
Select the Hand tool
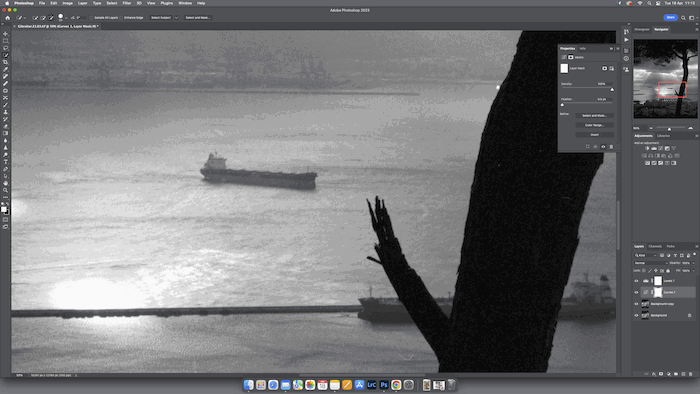tap(5, 183)
